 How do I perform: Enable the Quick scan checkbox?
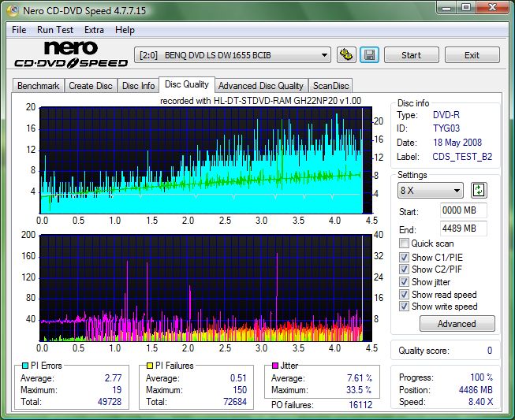[x=404, y=243]
